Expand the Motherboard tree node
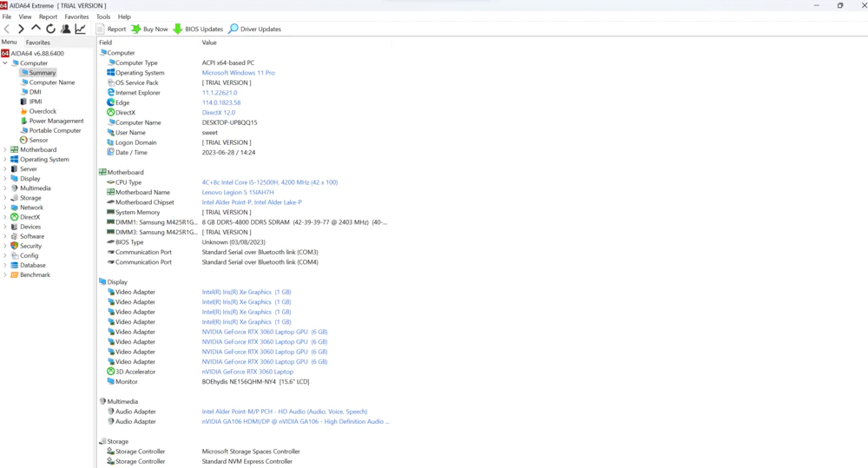The width and height of the screenshot is (868, 468). click(x=5, y=149)
